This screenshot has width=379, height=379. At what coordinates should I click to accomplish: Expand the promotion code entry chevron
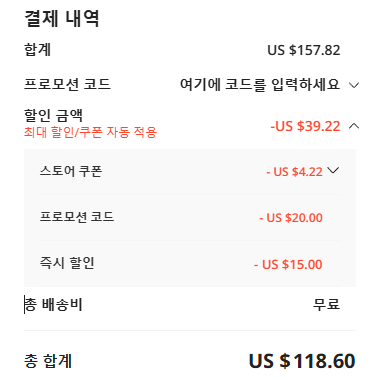tap(354, 85)
